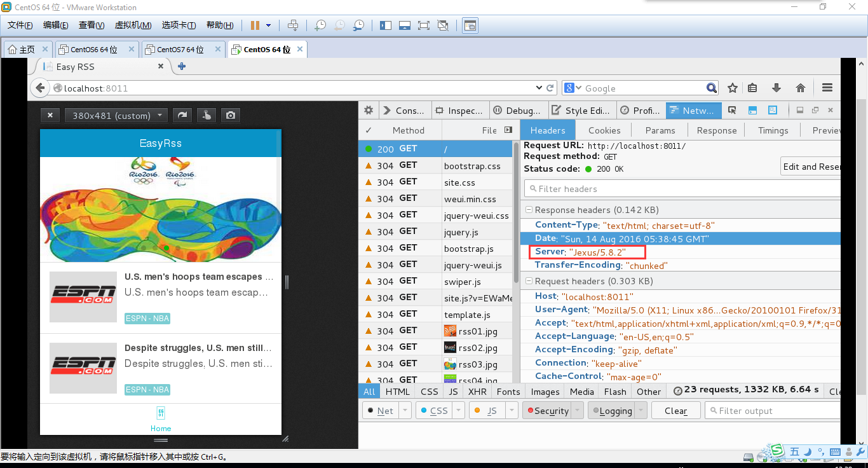Screen dimensions: 868x468
Task: Filter network requests by HTML
Action: coord(398,392)
